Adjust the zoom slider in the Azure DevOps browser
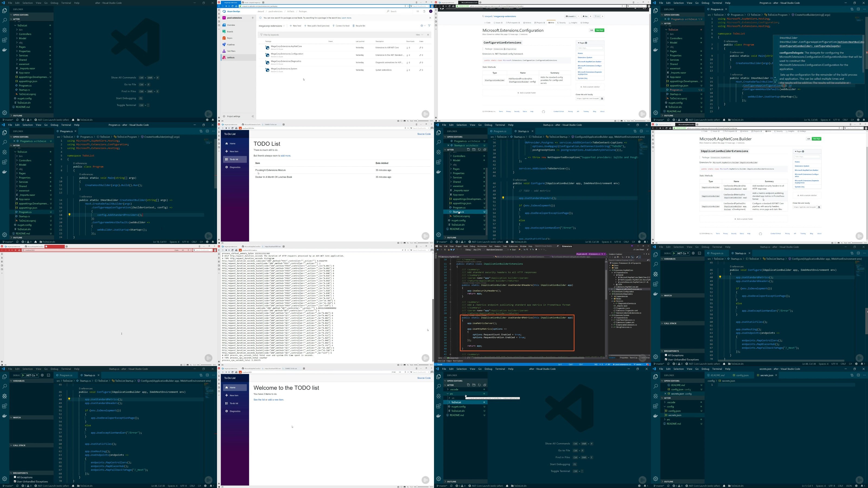This screenshot has height=488, width=868. pyautogui.click(x=421, y=121)
